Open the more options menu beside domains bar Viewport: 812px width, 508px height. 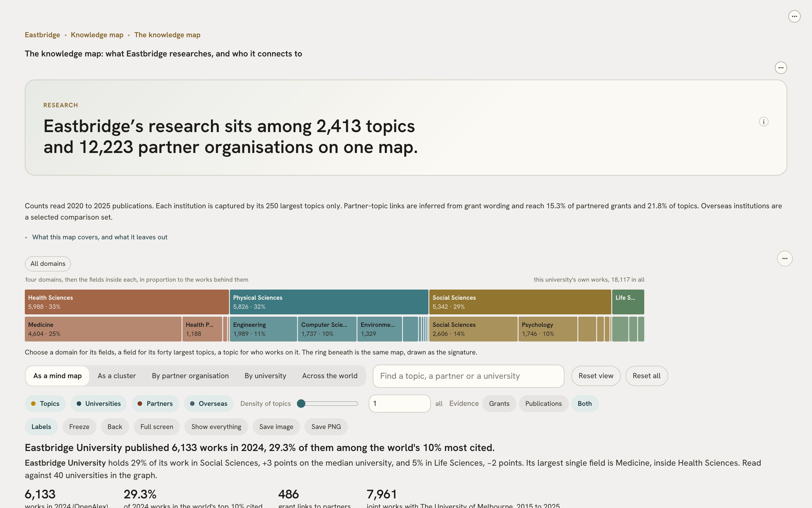click(785, 259)
